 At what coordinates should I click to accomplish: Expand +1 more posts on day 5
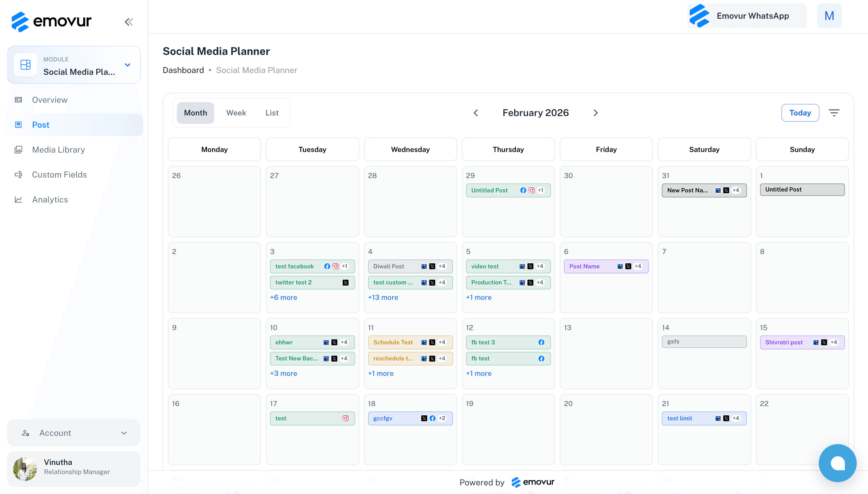pyautogui.click(x=478, y=297)
